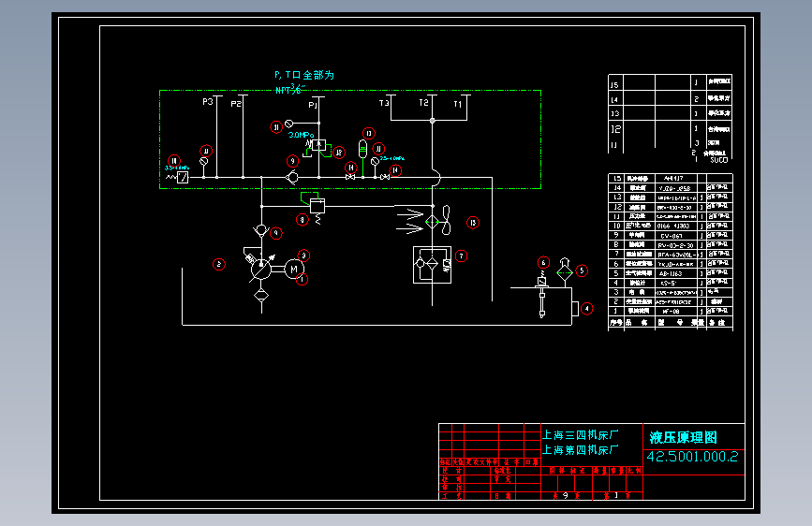Screen dimensions: 812x526
Task: Click the T2 port label
Action: point(423,103)
